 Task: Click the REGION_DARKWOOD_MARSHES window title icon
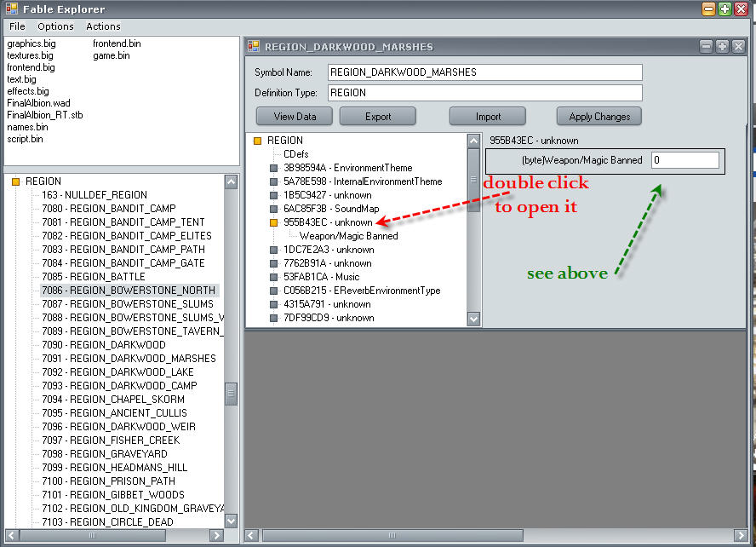(x=254, y=47)
